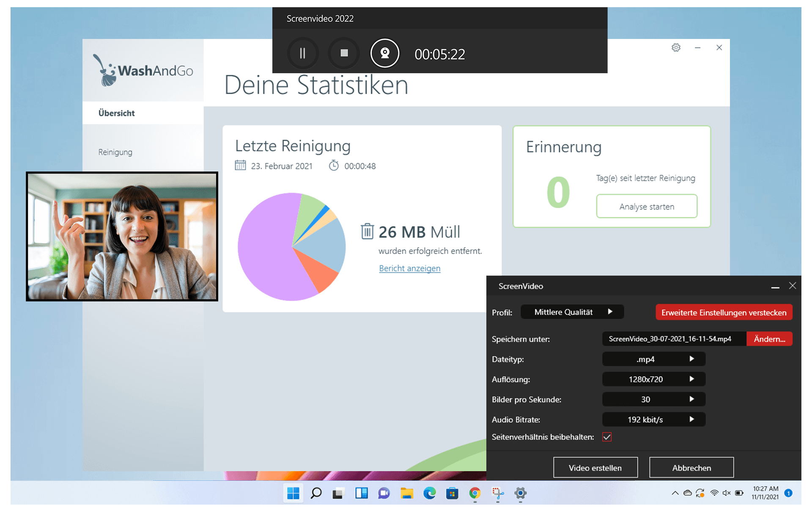
Task: Stop the screen recording
Action: [x=344, y=53]
